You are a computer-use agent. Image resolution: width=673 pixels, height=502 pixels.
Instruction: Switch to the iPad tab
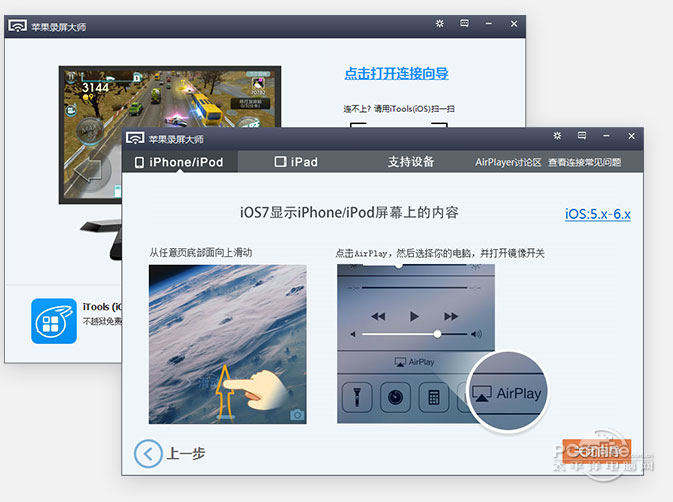(x=296, y=162)
